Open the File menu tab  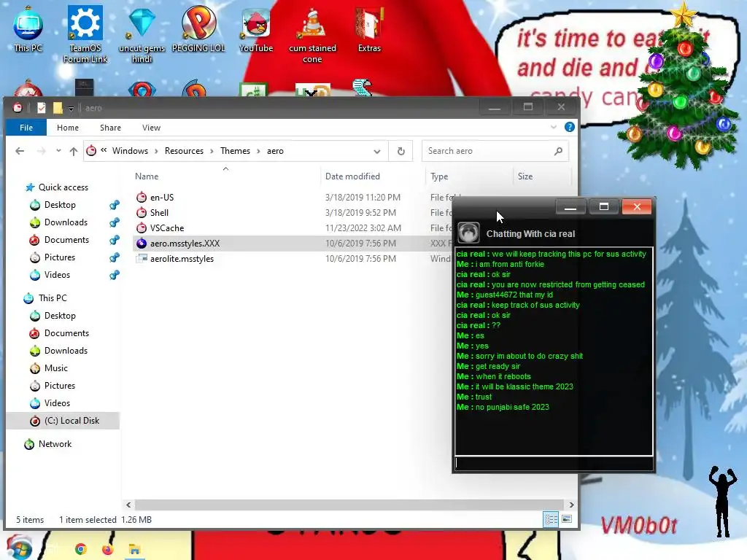pos(26,127)
